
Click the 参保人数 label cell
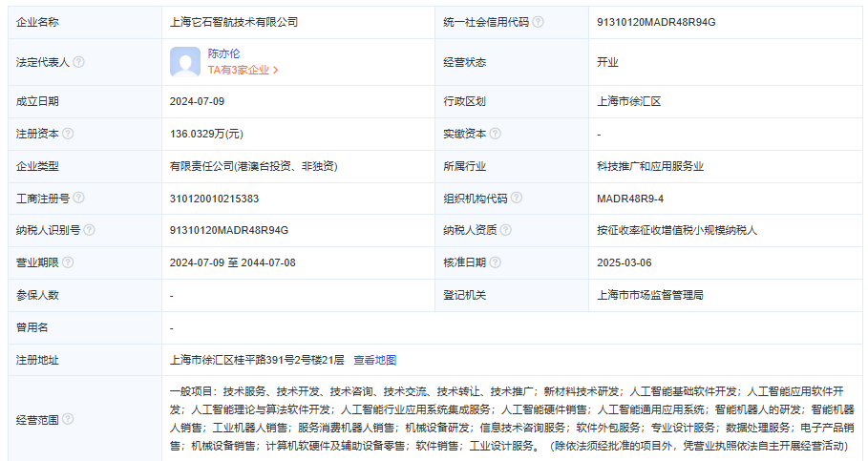coord(85,295)
